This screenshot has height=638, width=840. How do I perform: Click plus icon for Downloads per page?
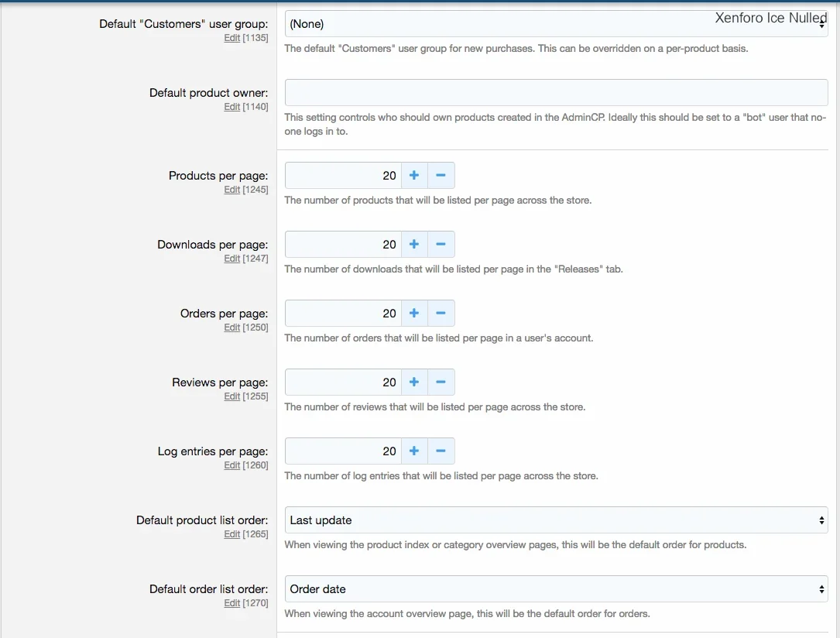coord(413,245)
